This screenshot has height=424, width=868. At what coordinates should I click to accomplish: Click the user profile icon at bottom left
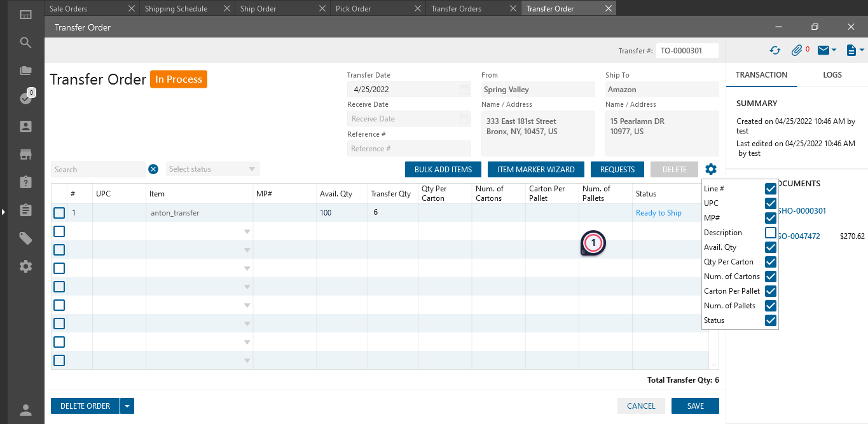(25, 410)
